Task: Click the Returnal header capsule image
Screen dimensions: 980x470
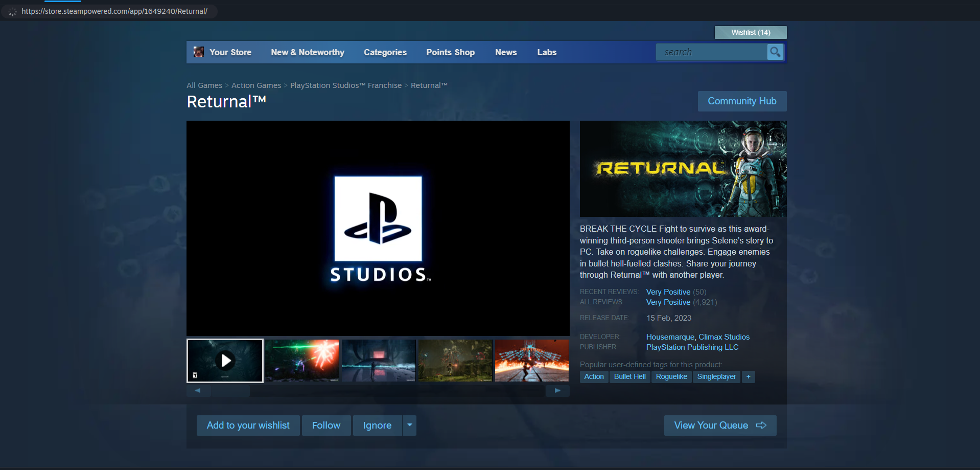Action: tap(683, 169)
